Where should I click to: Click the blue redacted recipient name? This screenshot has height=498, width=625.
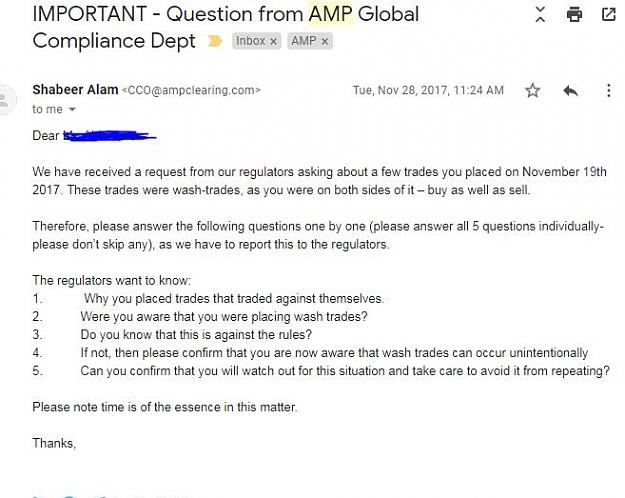pyautogui.click(x=110, y=136)
